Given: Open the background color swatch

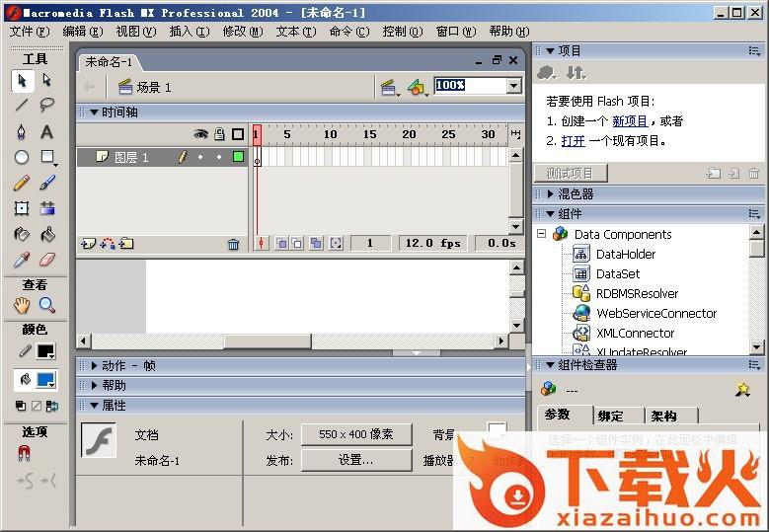Looking at the screenshot, I should (497, 430).
